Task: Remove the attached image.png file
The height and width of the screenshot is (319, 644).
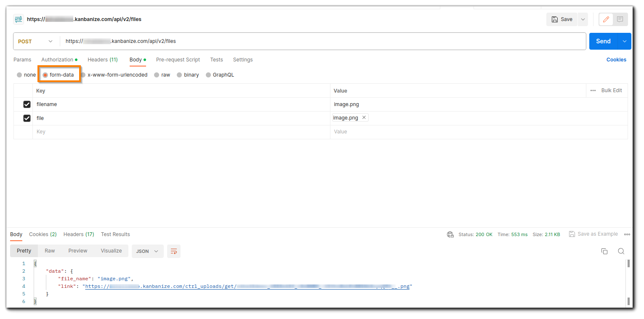Action: pos(364,118)
